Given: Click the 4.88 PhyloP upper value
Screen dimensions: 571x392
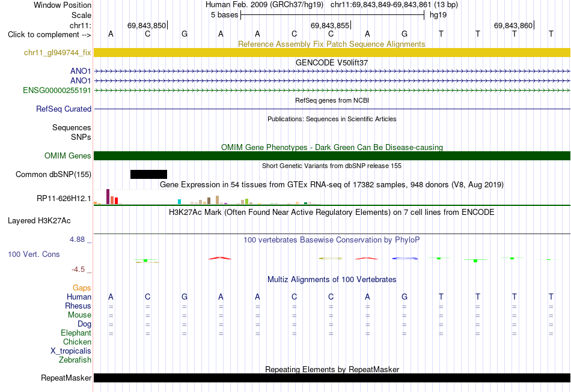Looking at the screenshot, I should [77, 240].
